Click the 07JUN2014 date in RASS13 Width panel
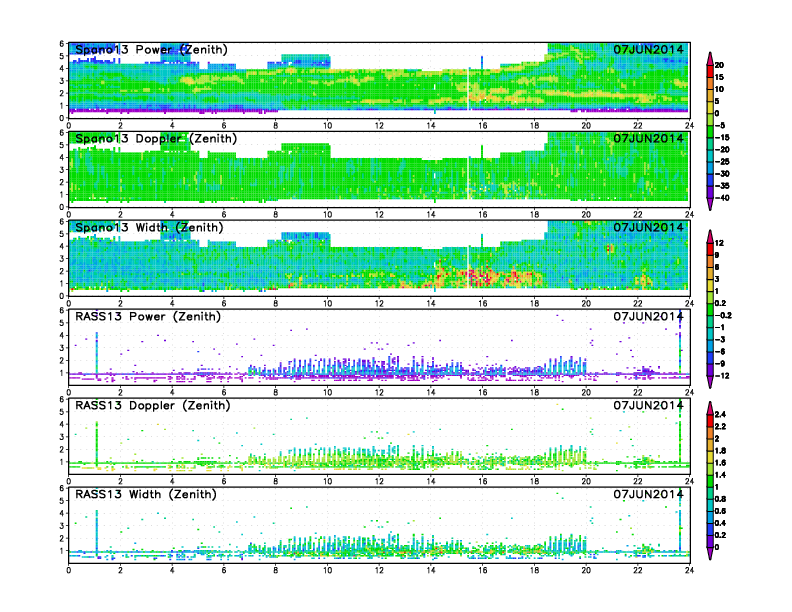Viewport: 792px width, 612px height. pos(649,494)
